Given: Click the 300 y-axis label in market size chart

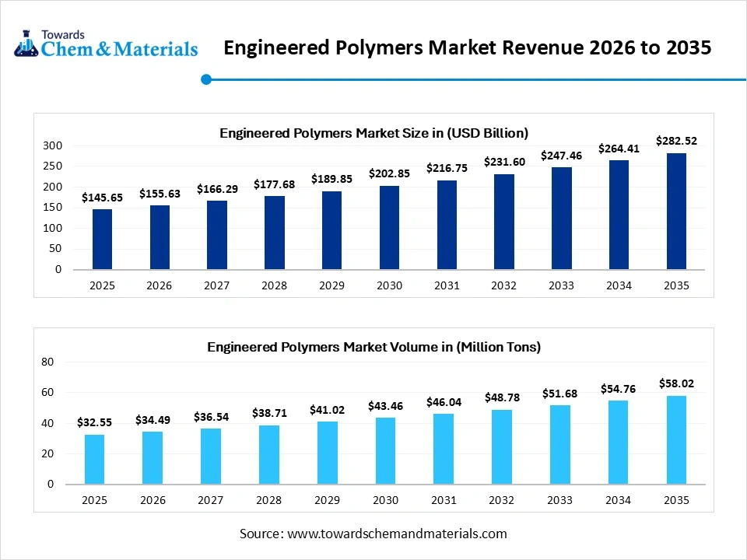Looking at the screenshot, I should (x=52, y=145).
